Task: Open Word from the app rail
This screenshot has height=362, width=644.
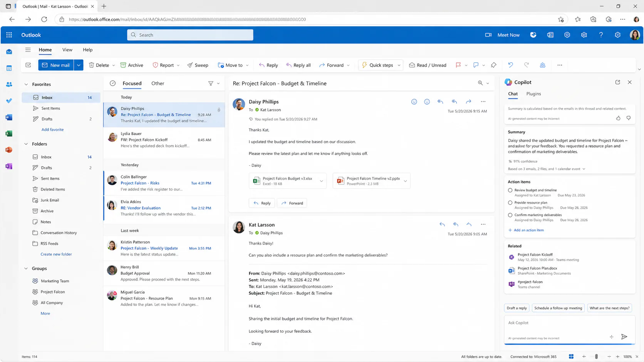Action: pyautogui.click(x=9, y=117)
